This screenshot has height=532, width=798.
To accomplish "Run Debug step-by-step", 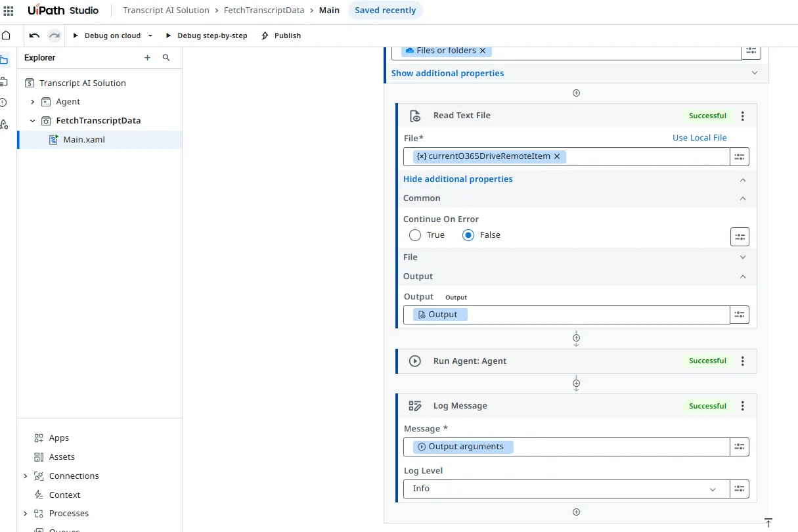I will click(x=206, y=35).
